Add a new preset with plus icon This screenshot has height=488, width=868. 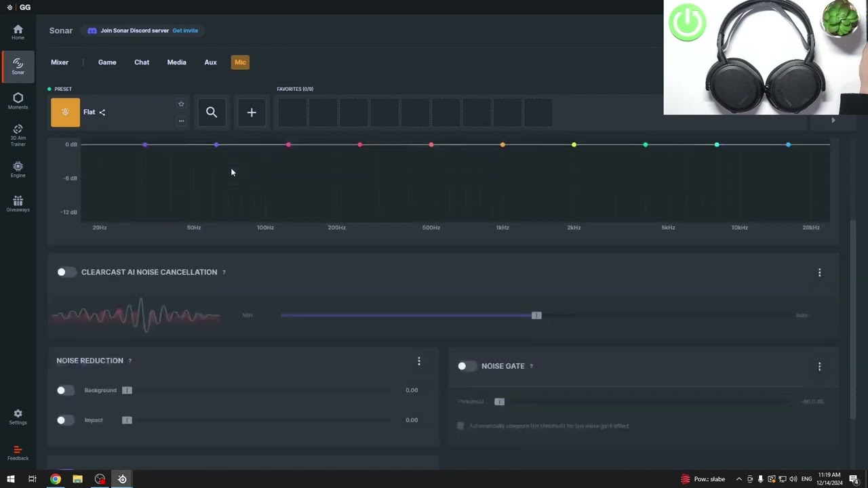[252, 113]
